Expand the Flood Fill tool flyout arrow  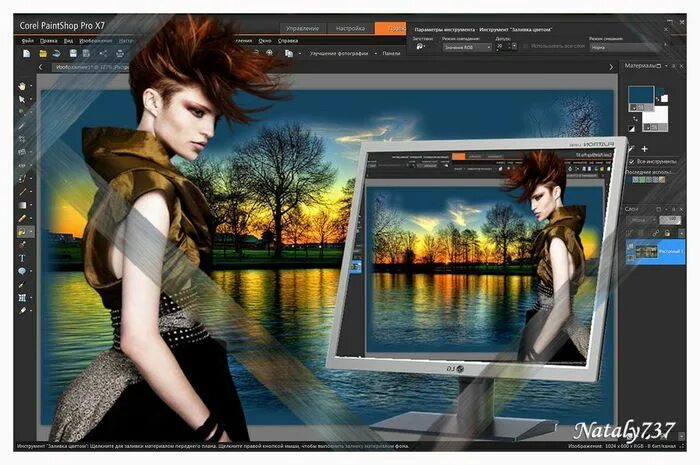click(x=31, y=232)
